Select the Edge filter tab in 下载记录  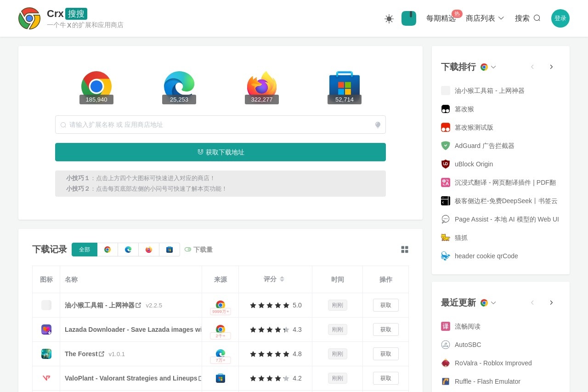pos(128,250)
